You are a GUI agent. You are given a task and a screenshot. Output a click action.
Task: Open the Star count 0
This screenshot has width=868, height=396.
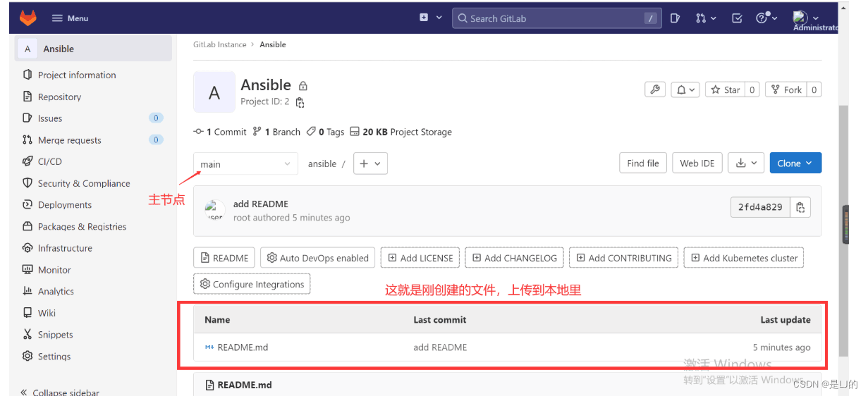(x=752, y=89)
